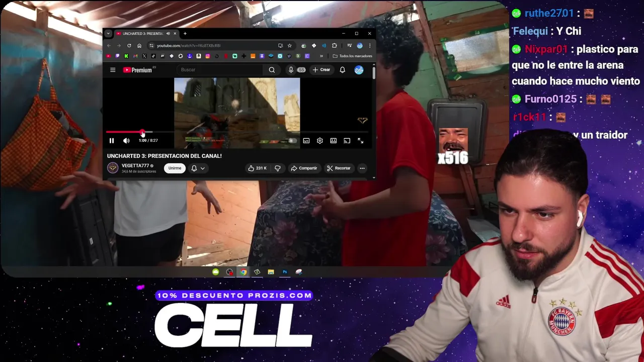
Task: Open the green cloud app in the taskbar
Action: pos(216,272)
